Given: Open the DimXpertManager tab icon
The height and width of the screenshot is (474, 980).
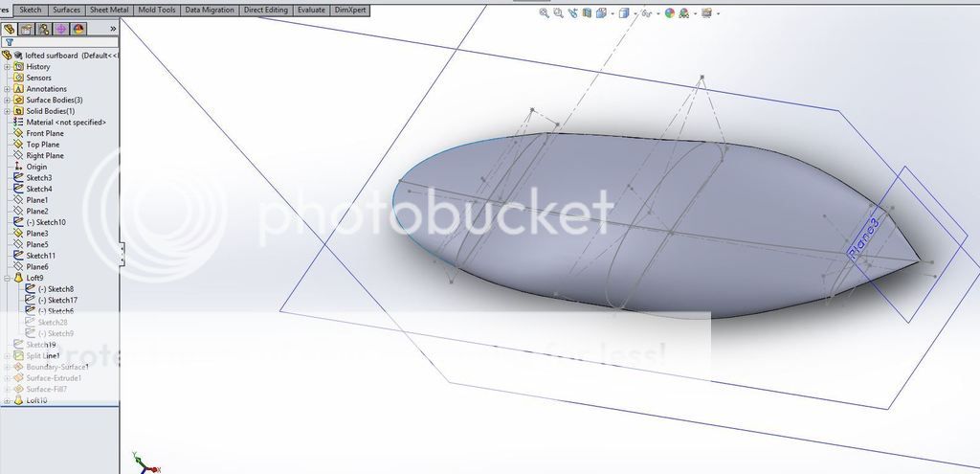Looking at the screenshot, I should (x=61, y=29).
